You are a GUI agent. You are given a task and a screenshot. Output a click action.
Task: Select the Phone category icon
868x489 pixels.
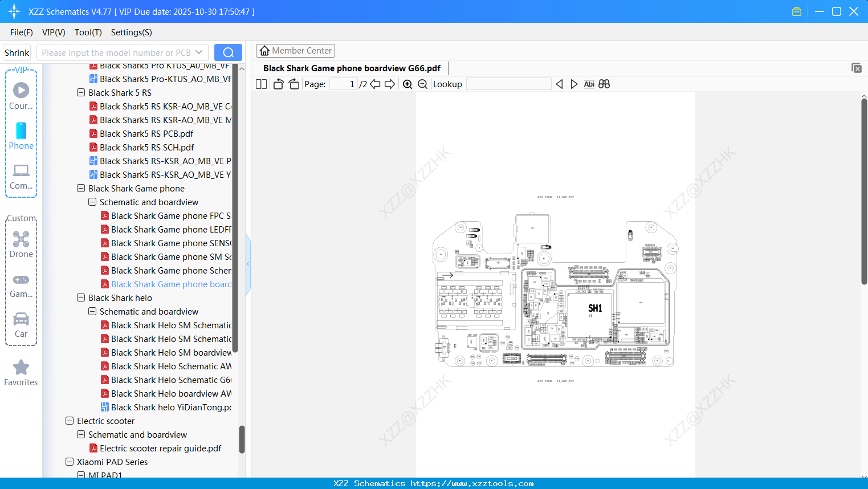[21, 136]
